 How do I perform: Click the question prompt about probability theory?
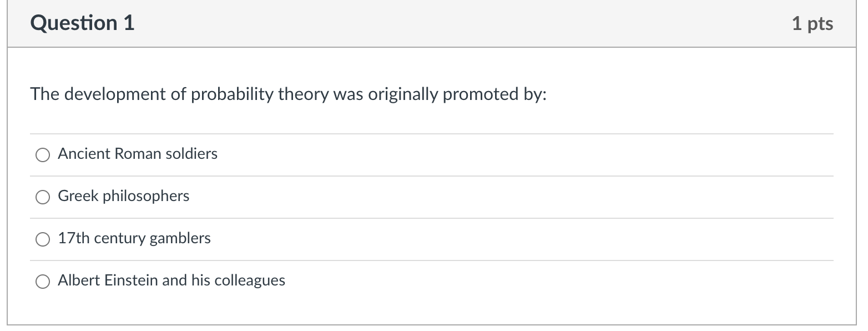tap(289, 94)
